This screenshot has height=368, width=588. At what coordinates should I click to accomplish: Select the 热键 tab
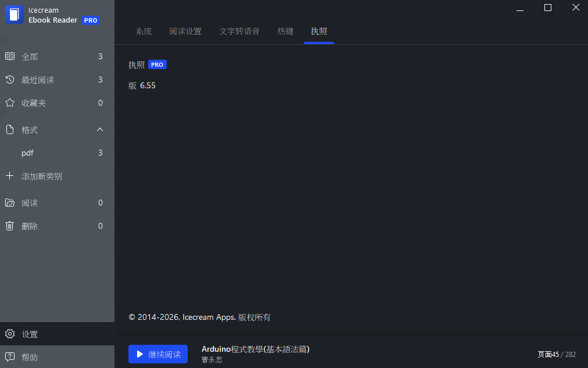(285, 31)
